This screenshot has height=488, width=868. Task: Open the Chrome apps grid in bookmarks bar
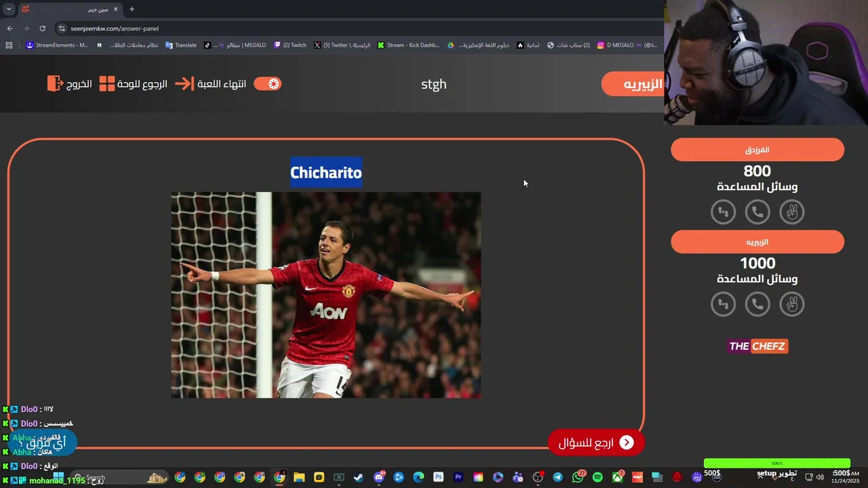click(x=9, y=45)
